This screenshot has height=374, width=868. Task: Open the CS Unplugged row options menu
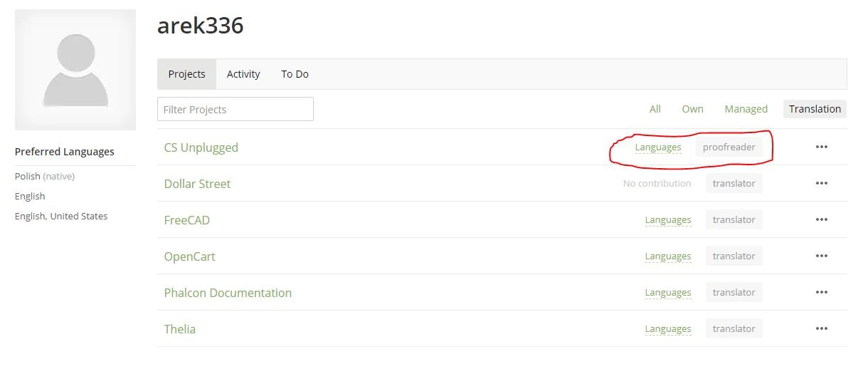click(x=822, y=147)
